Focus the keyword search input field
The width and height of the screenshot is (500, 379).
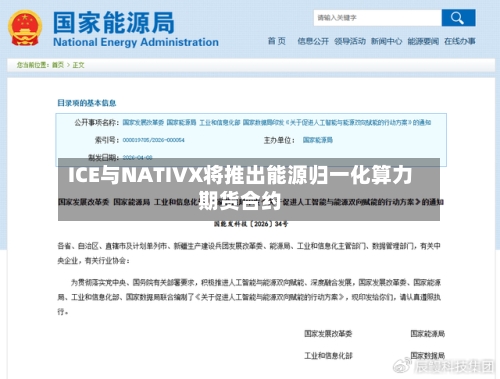377,18
